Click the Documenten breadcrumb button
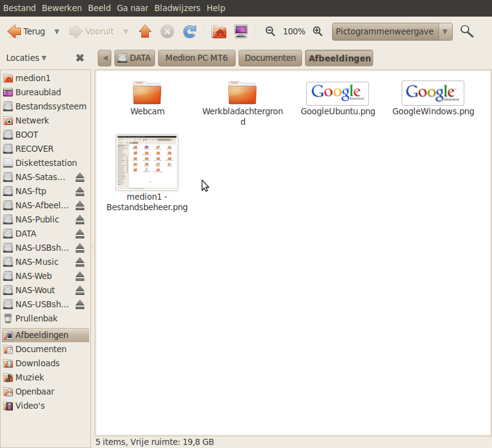 (x=270, y=58)
